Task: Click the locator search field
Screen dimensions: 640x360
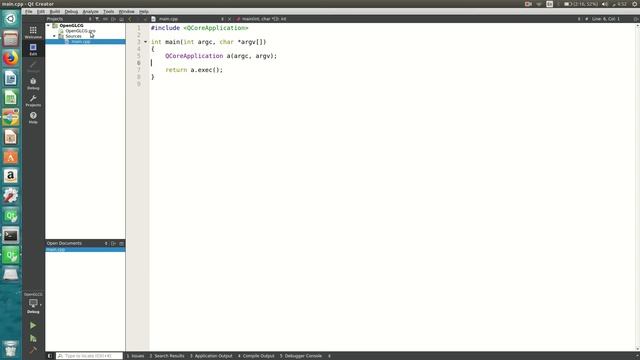Action: point(89,356)
